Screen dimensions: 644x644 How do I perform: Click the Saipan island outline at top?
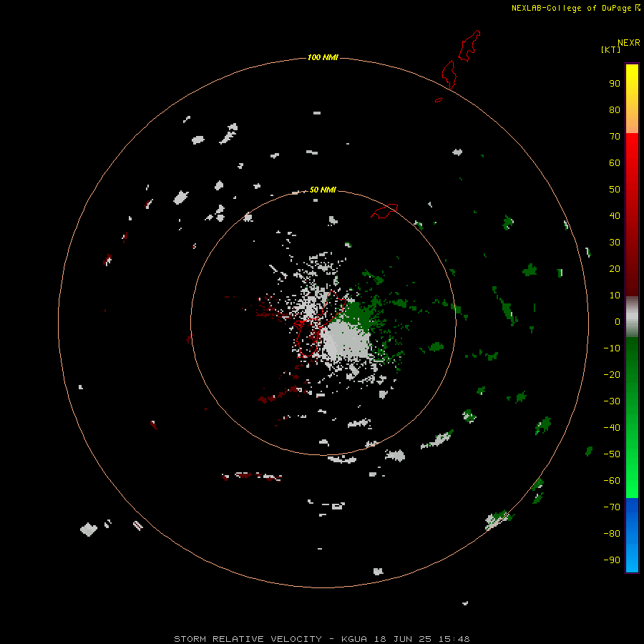pos(469,46)
